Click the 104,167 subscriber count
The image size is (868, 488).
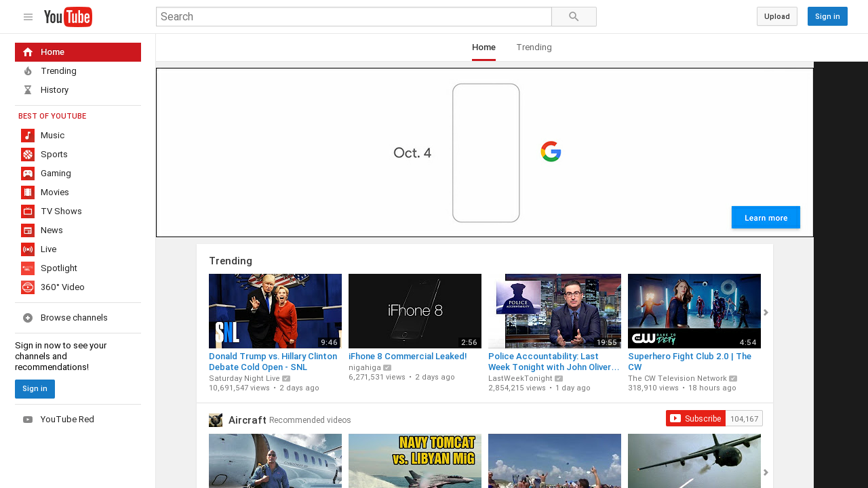pos(744,419)
